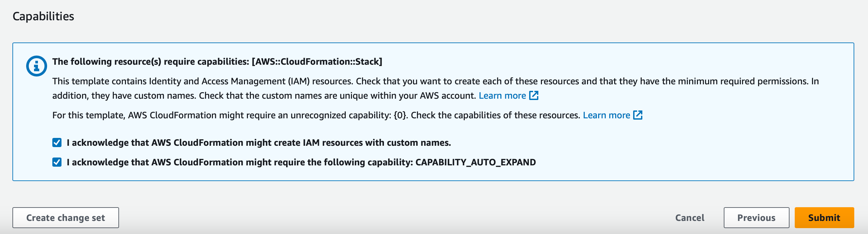Click the Capabilities section heading
This screenshot has width=868, height=234.
[43, 16]
